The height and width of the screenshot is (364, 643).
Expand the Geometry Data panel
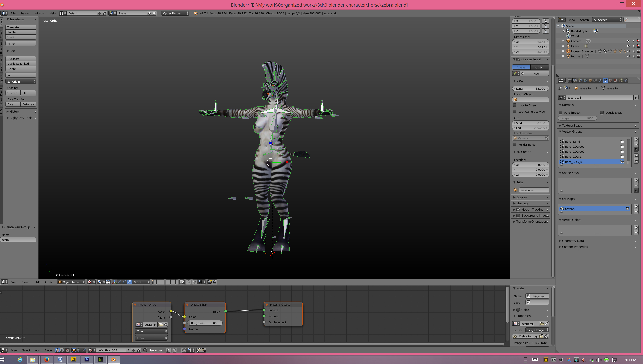pyautogui.click(x=573, y=241)
